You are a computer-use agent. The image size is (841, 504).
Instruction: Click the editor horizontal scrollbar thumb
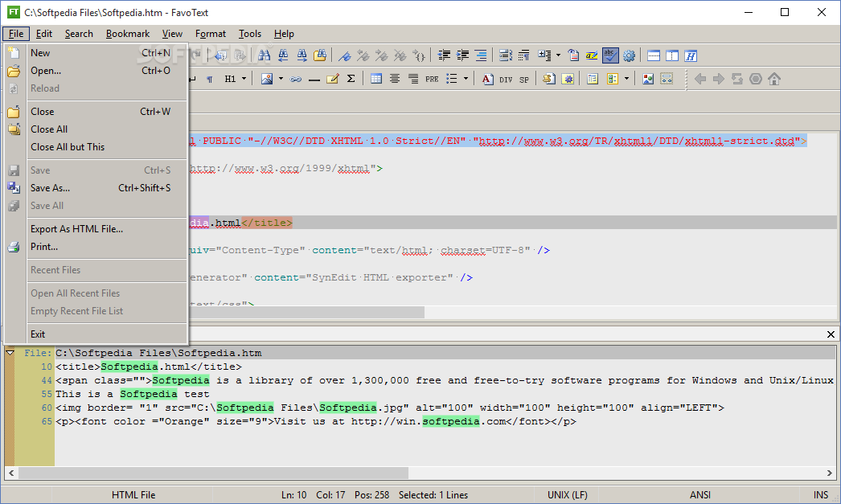306,312
